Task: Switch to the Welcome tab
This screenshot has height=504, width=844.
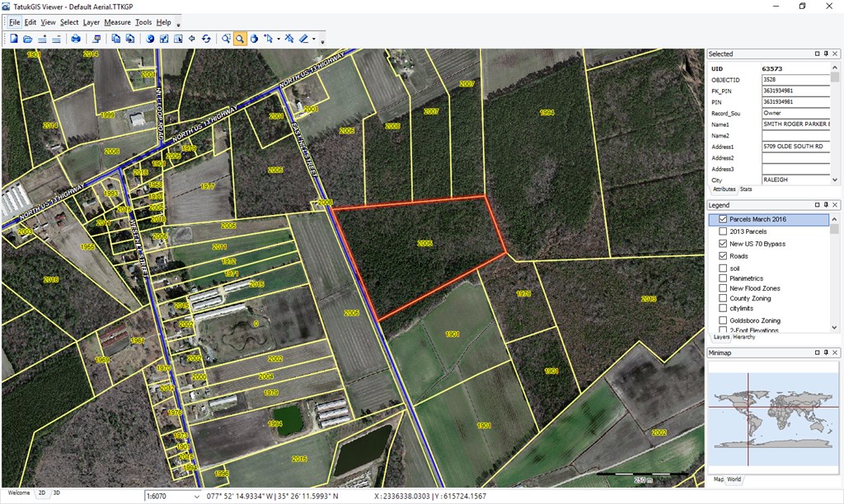Action: (x=19, y=492)
